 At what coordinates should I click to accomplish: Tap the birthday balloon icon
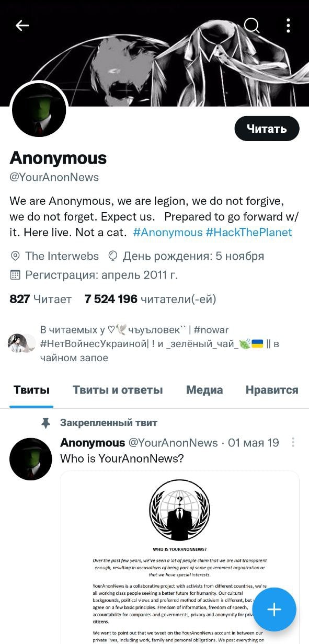[x=112, y=256]
